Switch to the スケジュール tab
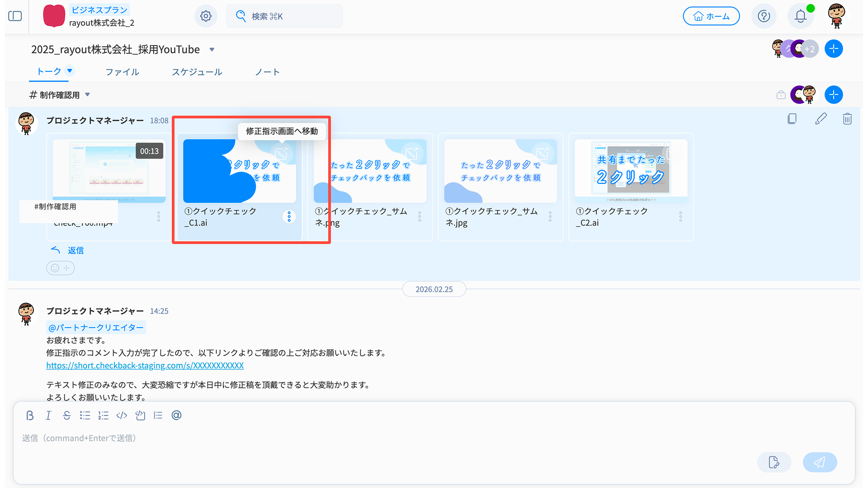The width and height of the screenshot is (868, 488). tap(197, 72)
